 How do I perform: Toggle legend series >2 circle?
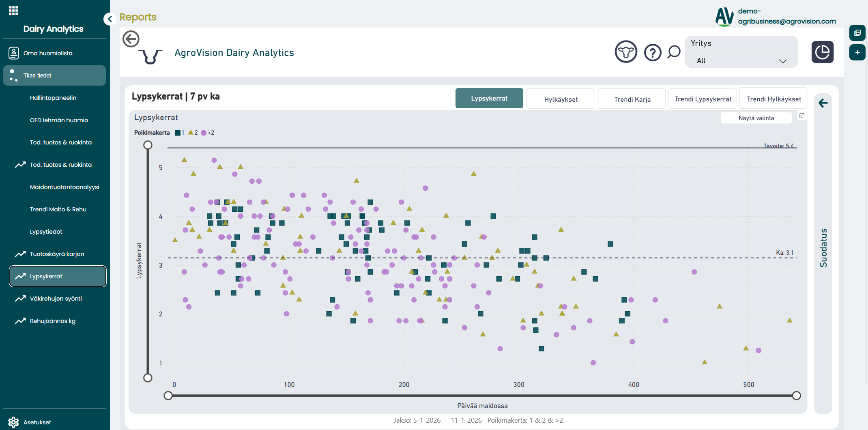204,133
